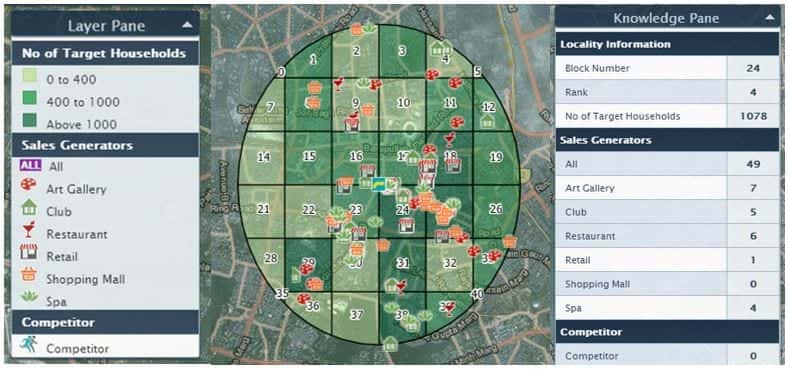Open the Competitor layer section header
789x370 pixels.
(105, 322)
